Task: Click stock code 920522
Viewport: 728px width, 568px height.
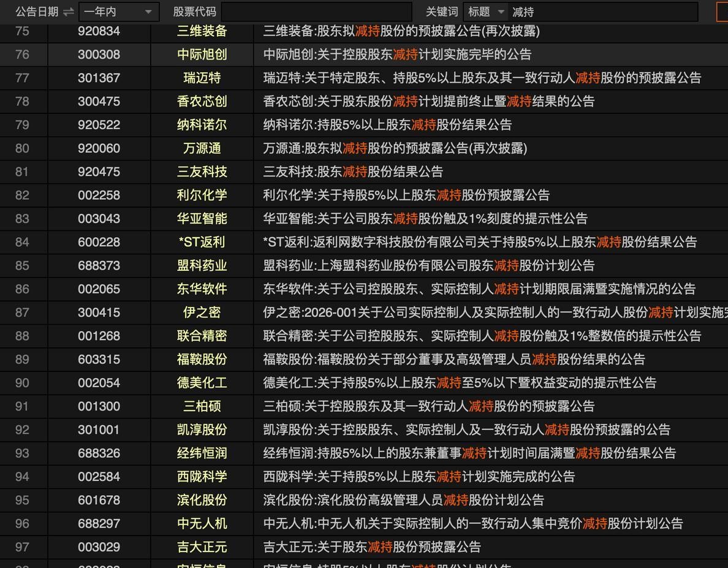Action: point(99,125)
